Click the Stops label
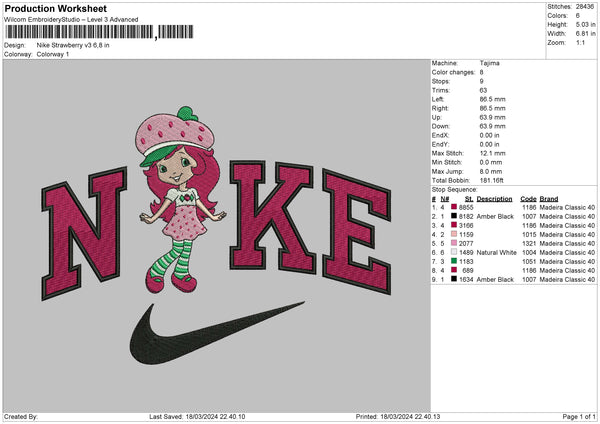600x424 pixels. (441, 81)
